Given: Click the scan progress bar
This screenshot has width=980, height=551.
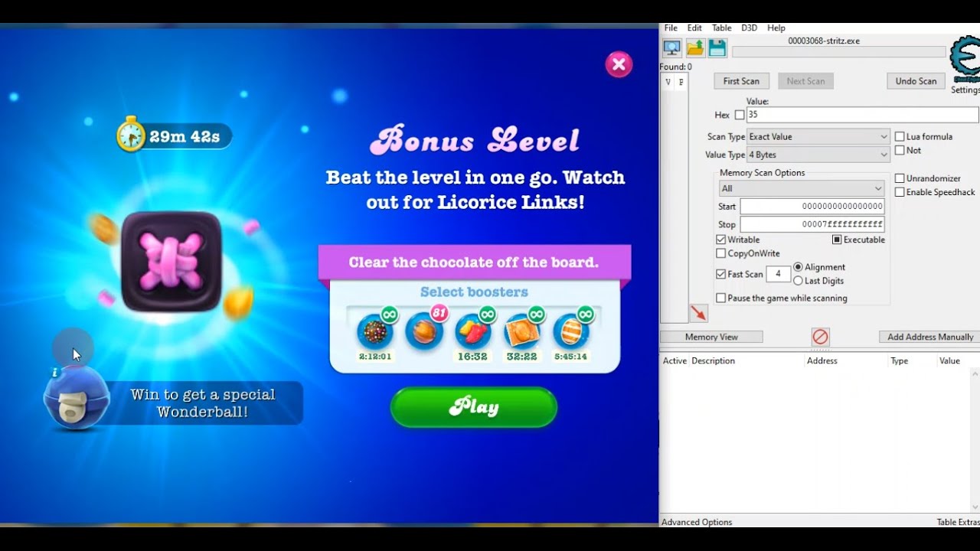Looking at the screenshot, I should pyautogui.click(x=839, y=52).
